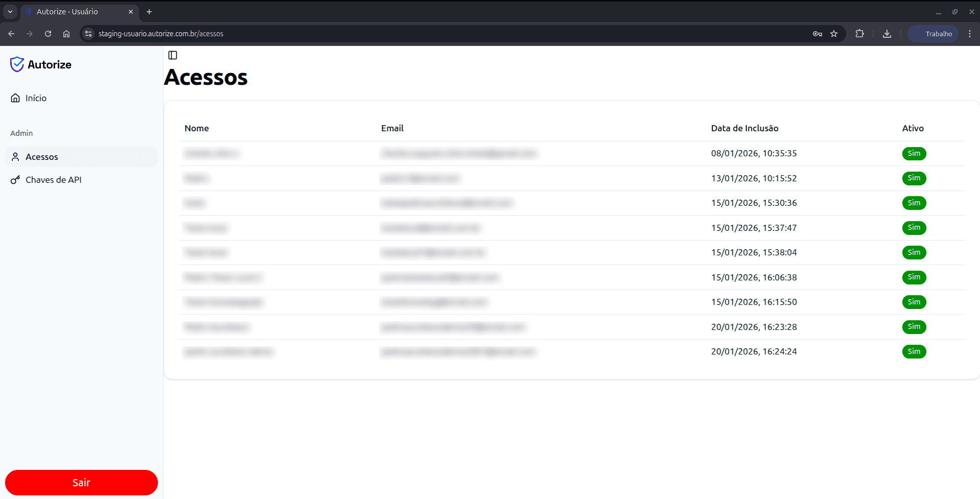Open the downloads icon
Screen dimensions: 980x499
pos(887,34)
